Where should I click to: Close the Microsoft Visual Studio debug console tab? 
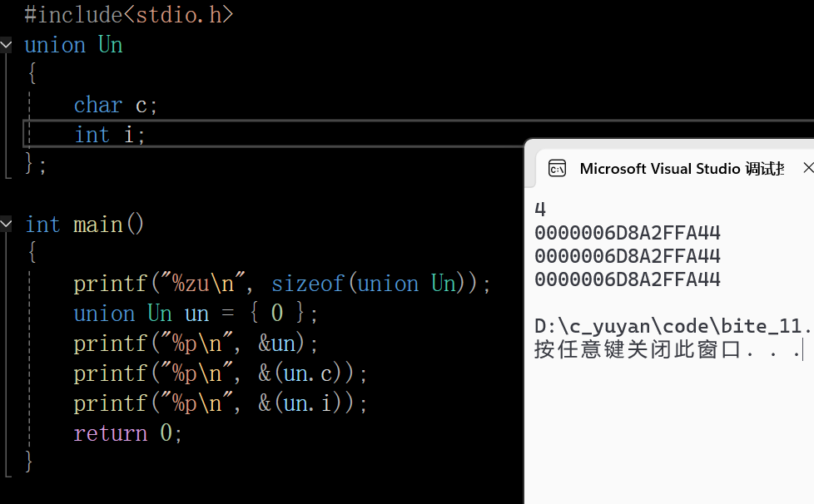pos(808,168)
